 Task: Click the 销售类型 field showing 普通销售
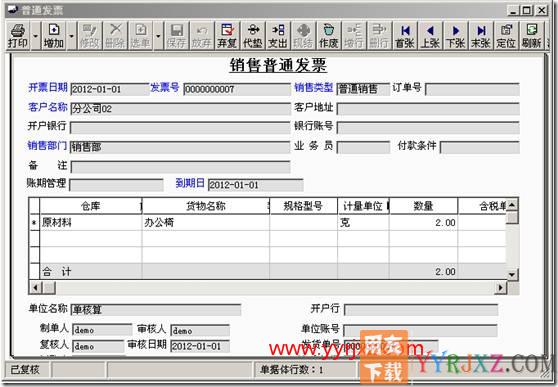(x=363, y=89)
